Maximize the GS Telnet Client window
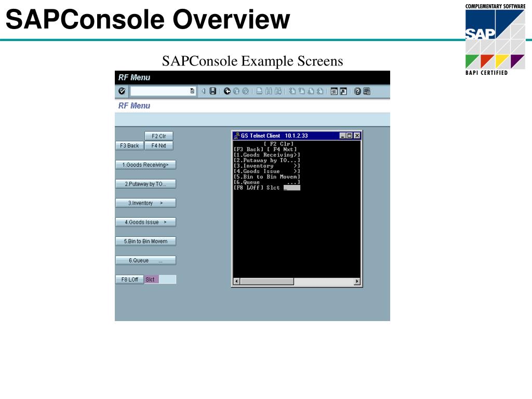532x399 pixels. pyautogui.click(x=349, y=136)
